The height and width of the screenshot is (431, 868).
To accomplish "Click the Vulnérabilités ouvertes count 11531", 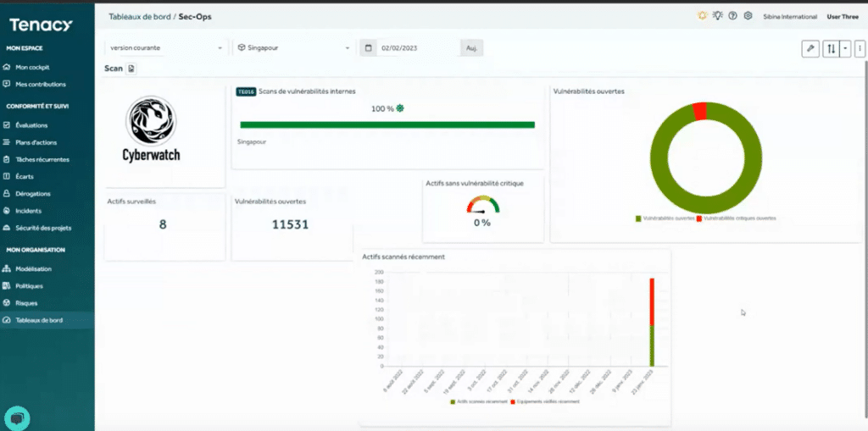I will [x=290, y=224].
